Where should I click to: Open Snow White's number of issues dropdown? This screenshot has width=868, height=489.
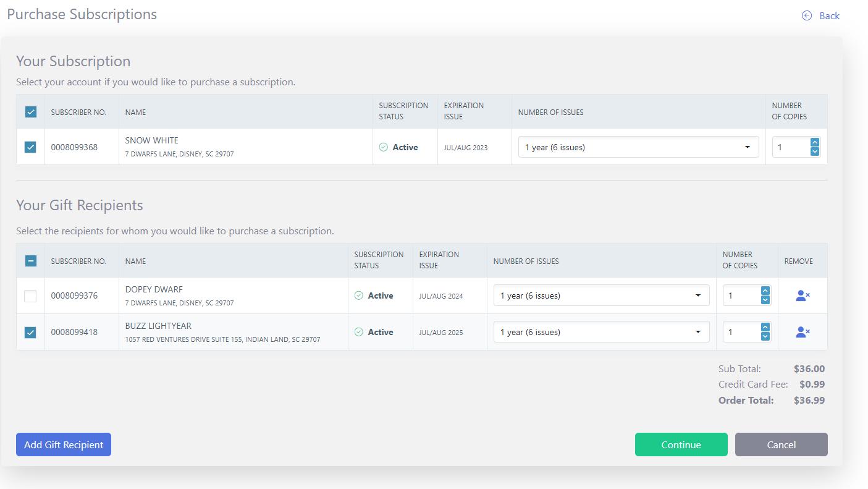pyautogui.click(x=638, y=147)
